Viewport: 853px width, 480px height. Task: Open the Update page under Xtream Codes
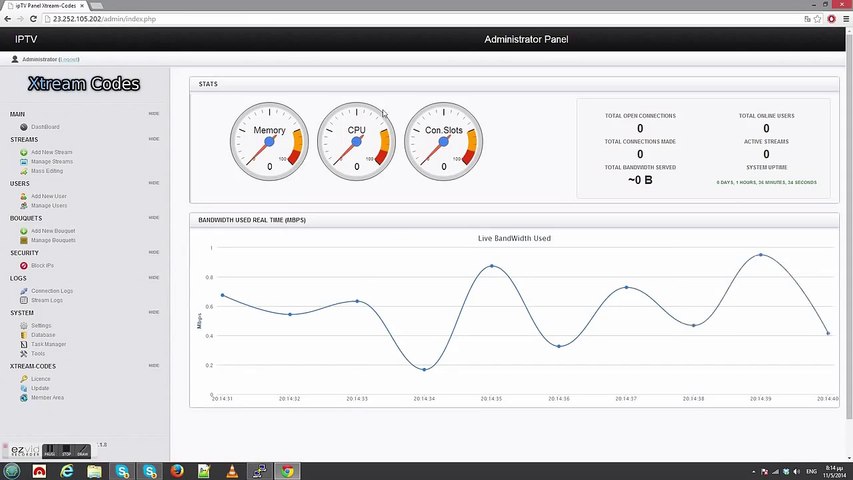[x=40, y=388]
